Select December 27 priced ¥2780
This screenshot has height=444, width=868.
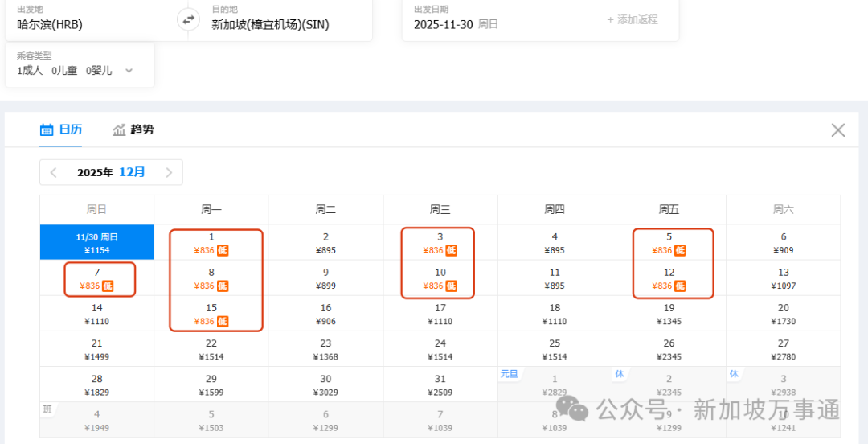784,348
